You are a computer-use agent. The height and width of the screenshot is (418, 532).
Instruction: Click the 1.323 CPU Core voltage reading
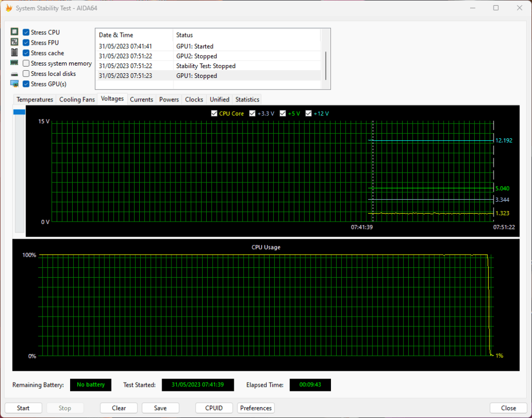[x=502, y=213]
